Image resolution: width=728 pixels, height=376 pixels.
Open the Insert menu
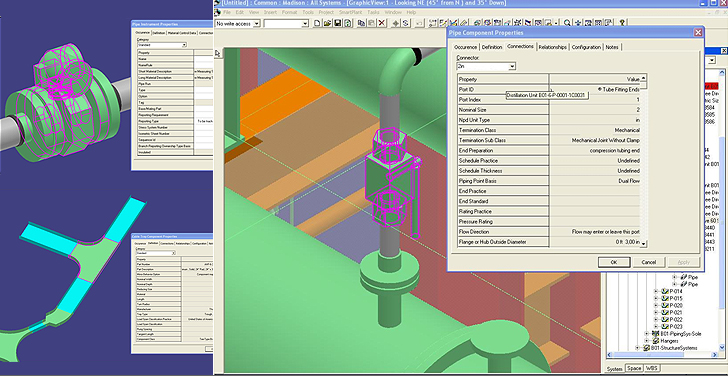click(271, 12)
